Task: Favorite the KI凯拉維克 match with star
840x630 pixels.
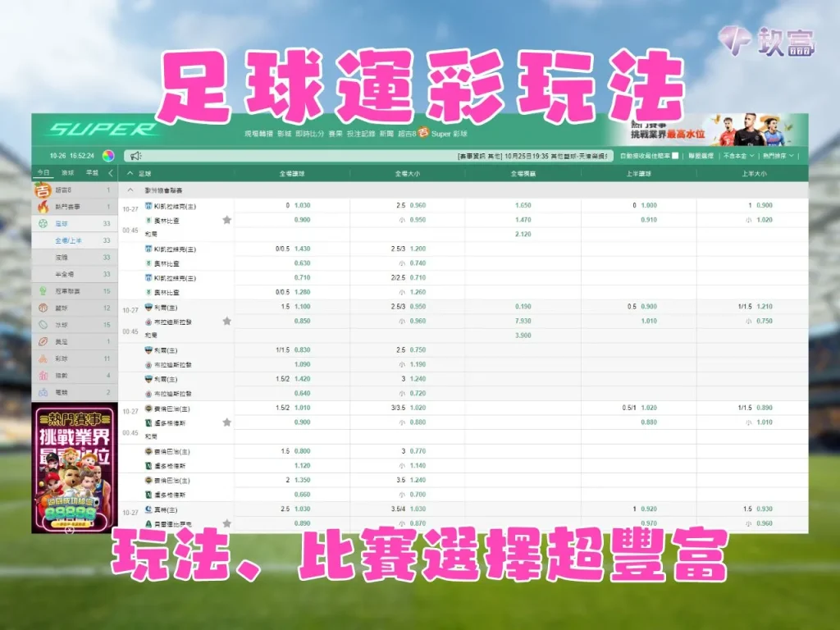Action: (227, 220)
